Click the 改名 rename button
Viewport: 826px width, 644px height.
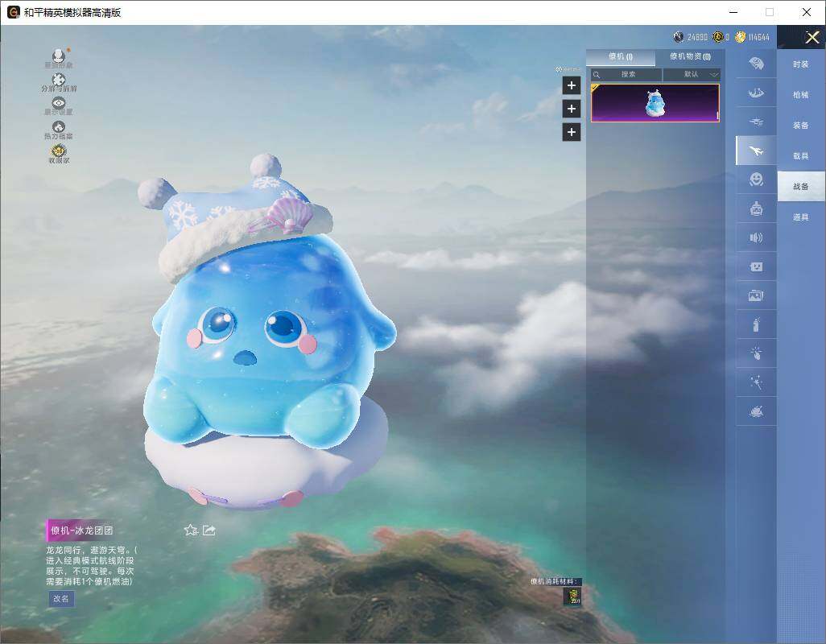coord(61,599)
